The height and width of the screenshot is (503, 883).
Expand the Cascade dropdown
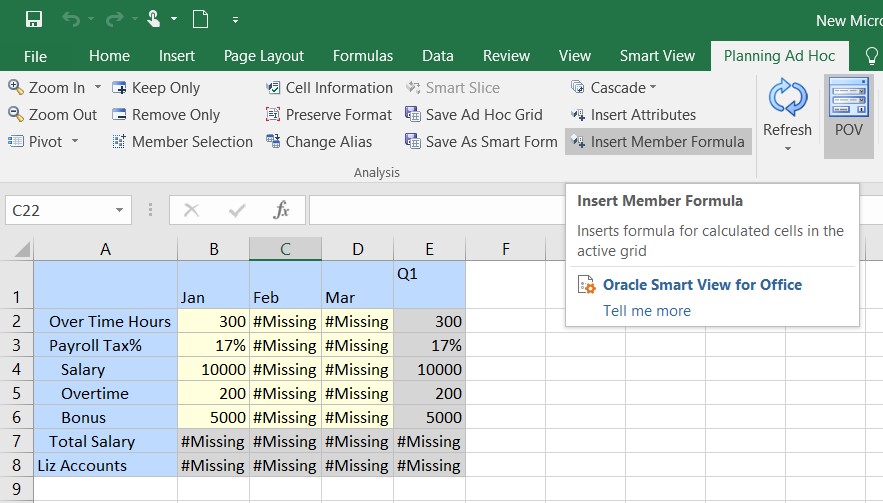coord(653,88)
